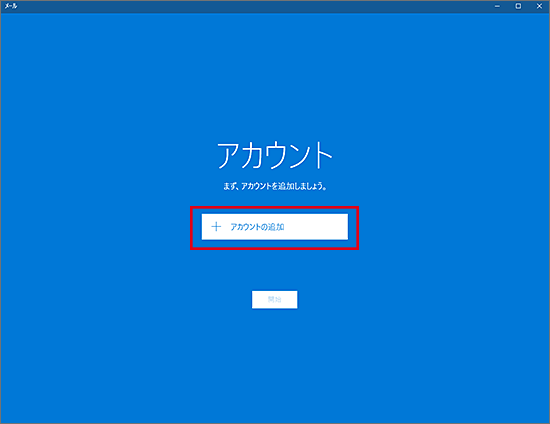This screenshot has width=550, height=424.
Task: Click the アカウントの追加 button
Action: click(x=275, y=227)
